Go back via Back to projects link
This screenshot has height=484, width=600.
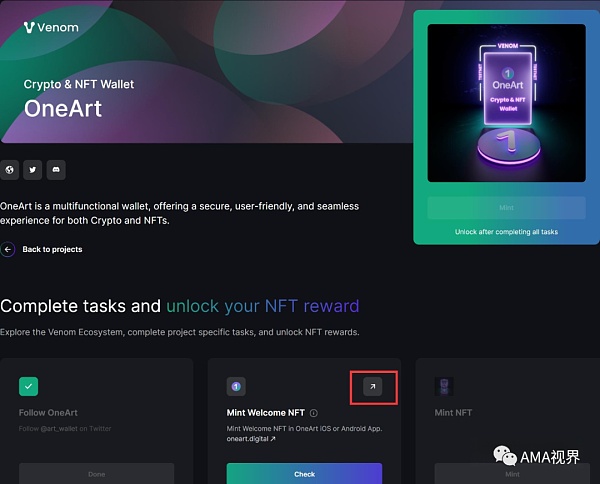(x=52, y=249)
